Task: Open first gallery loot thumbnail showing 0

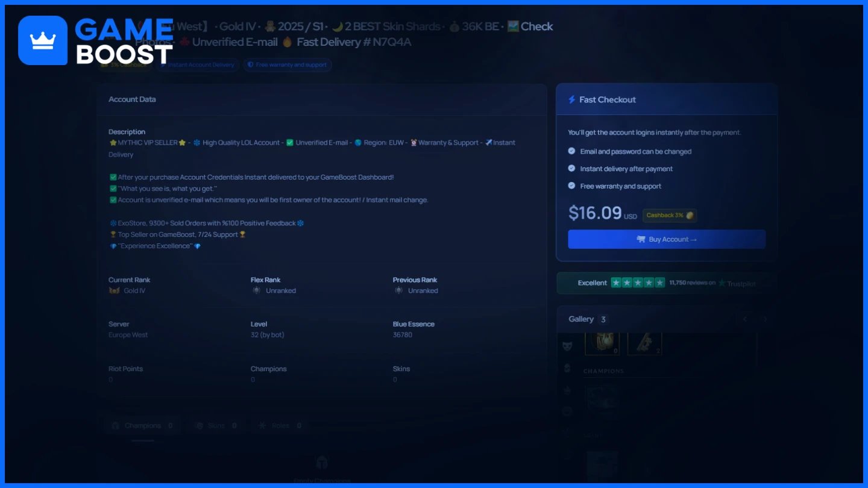Action: [602, 343]
